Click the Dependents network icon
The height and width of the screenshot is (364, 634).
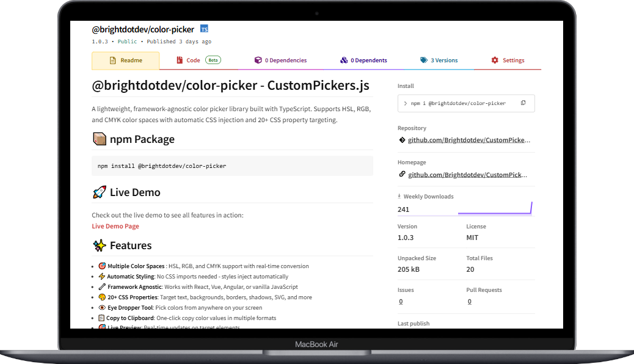[x=344, y=60]
